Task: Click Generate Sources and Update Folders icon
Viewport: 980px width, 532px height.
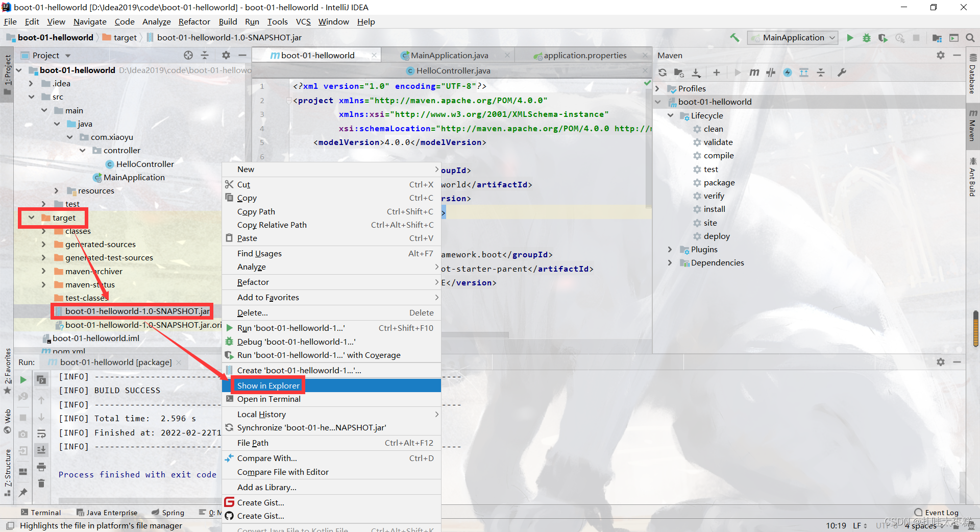Action: tap(679, 72)
